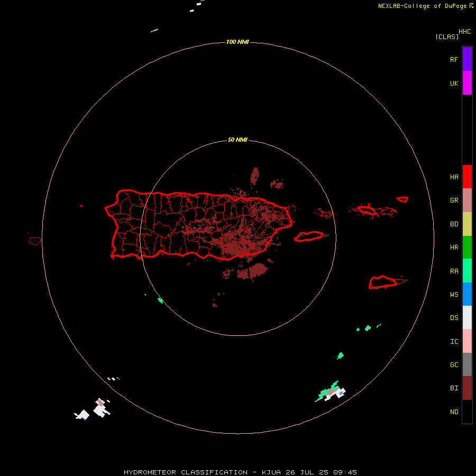Click the HYDROMETEOR CLASSIFICATION title text
Screen dimensions: 476x476
[186, 472]
